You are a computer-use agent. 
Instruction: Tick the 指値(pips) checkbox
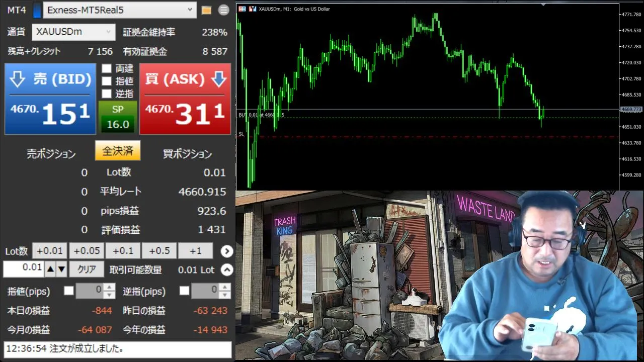(69, 291)
